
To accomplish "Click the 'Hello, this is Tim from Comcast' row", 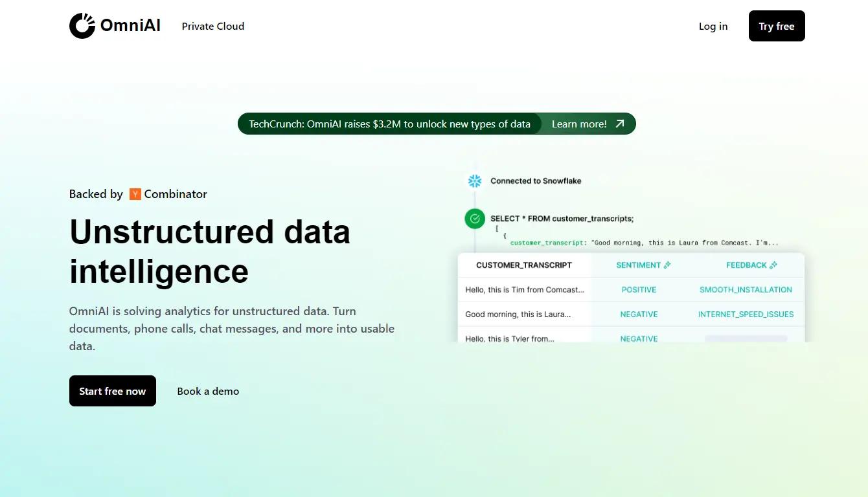I will coord(631,290).
